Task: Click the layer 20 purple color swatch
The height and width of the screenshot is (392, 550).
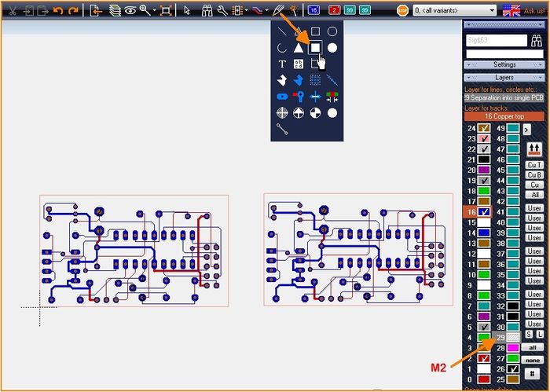Action: coord(485,170)
